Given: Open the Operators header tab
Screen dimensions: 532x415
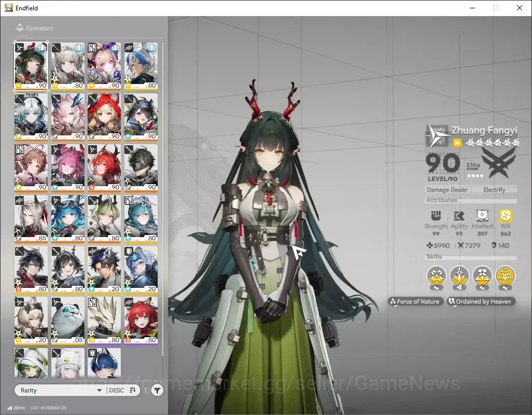Looking at the screenshot, I should pos(35,28).
